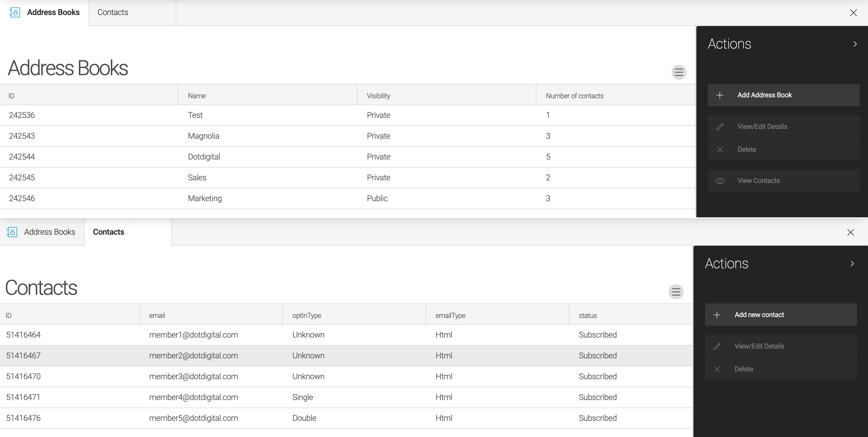Click the eye icon for View Contacts
The width and height of the screenshot is (868, 437).
click(720, 181)
